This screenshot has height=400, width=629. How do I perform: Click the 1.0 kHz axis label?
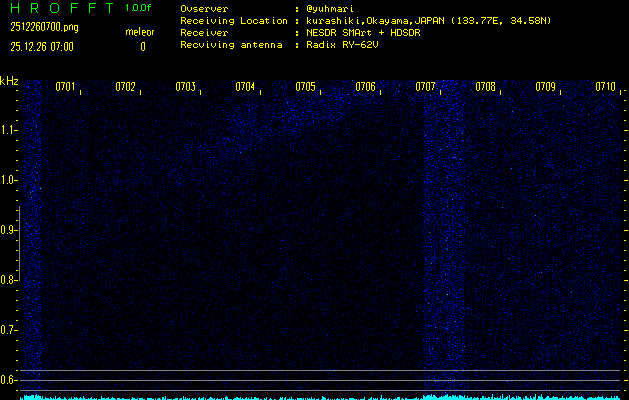click(8, 181)
